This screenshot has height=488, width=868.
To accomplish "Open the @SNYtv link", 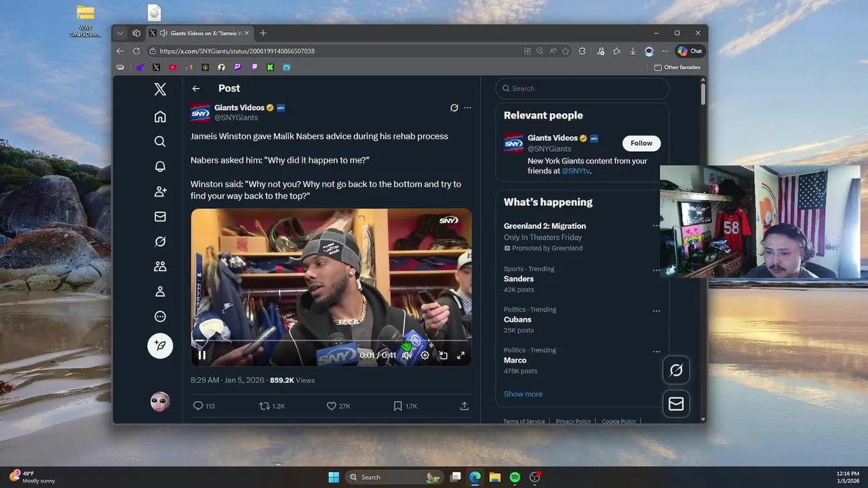I will (x=576, y=171).
